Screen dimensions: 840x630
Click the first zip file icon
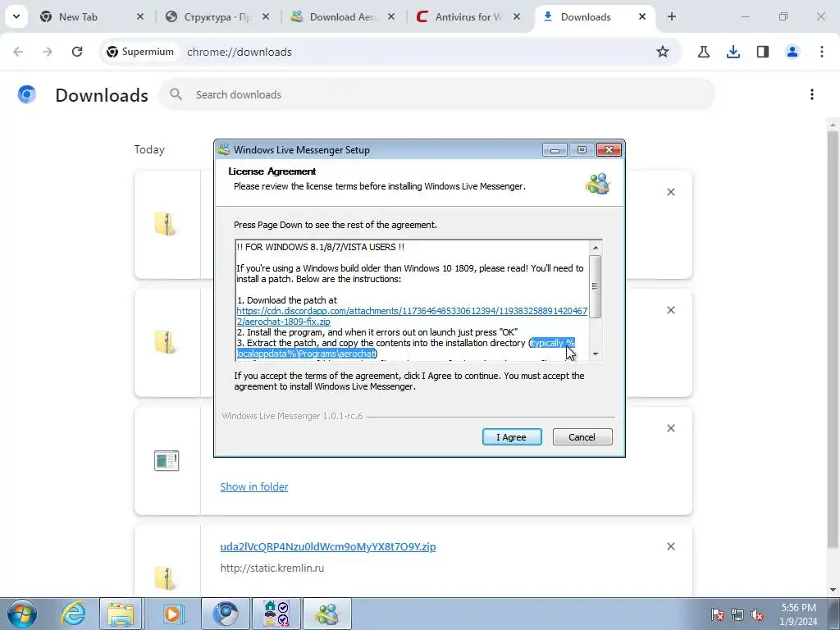click(166, 225)
